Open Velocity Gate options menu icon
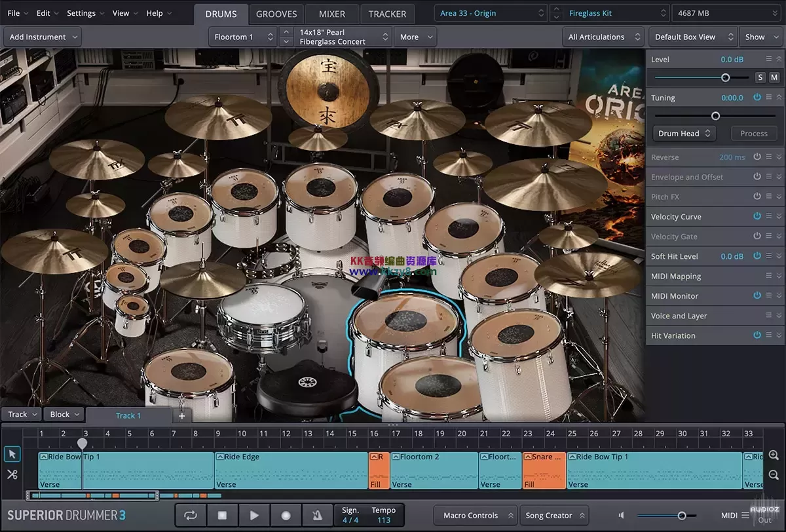 coord(769,236)
